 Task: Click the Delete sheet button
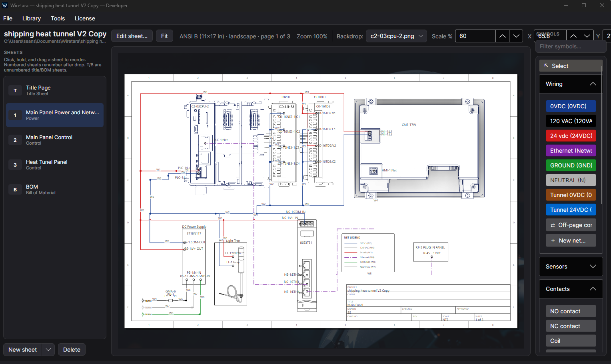click(x=72, y=350)
